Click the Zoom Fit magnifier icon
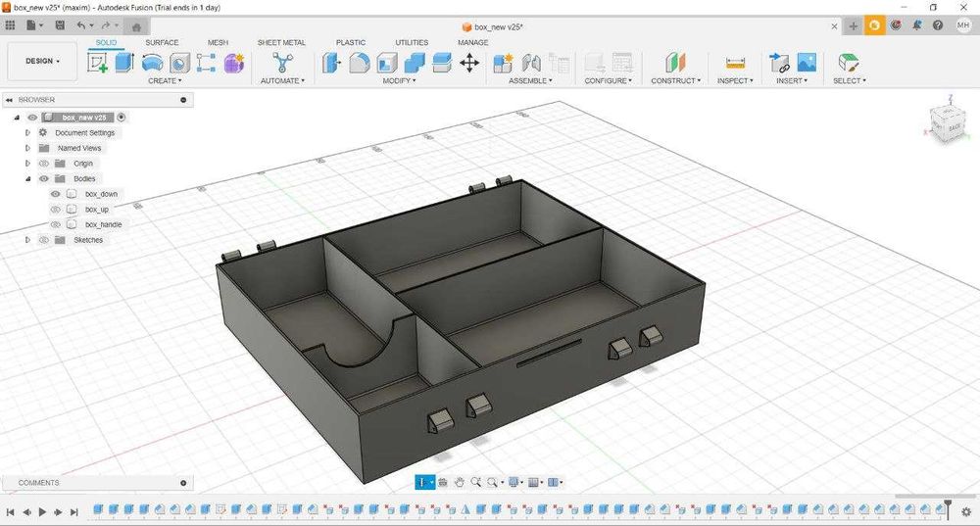The width and height of the screenshot is (980, 526). (x=475, y=482)
